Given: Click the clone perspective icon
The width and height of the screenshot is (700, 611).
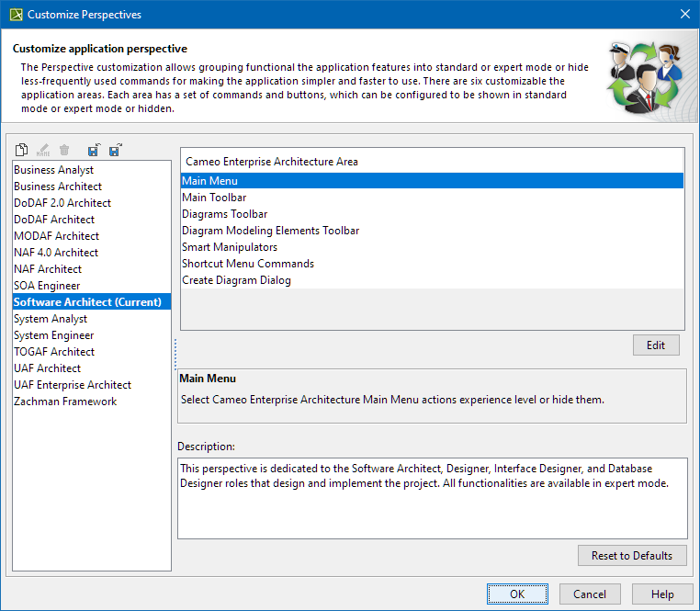Looking at the screenshot, I should (21, 150).
